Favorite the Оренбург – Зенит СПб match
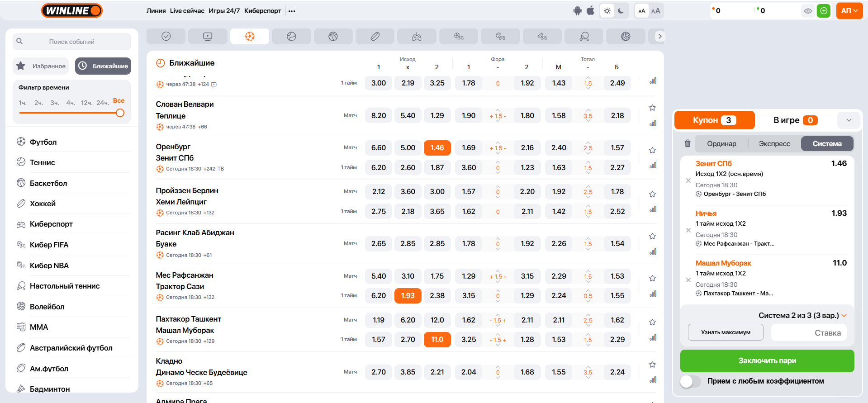The image size is (868, 403). tap(652, 150)
